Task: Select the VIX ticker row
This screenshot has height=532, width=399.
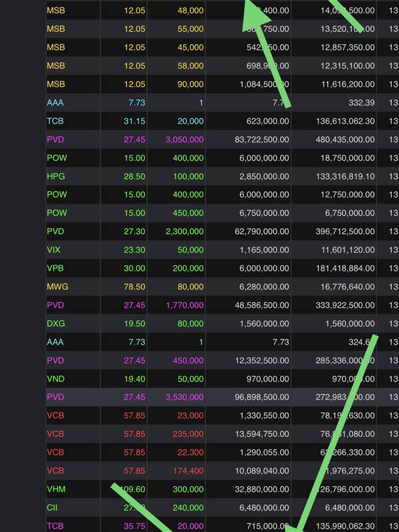Action: [54, 250]
